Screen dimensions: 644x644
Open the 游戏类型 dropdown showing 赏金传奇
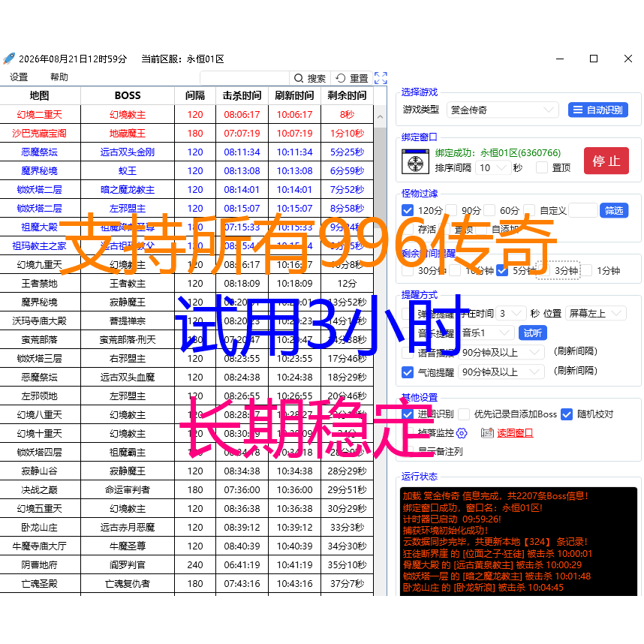tap(503, 110)
